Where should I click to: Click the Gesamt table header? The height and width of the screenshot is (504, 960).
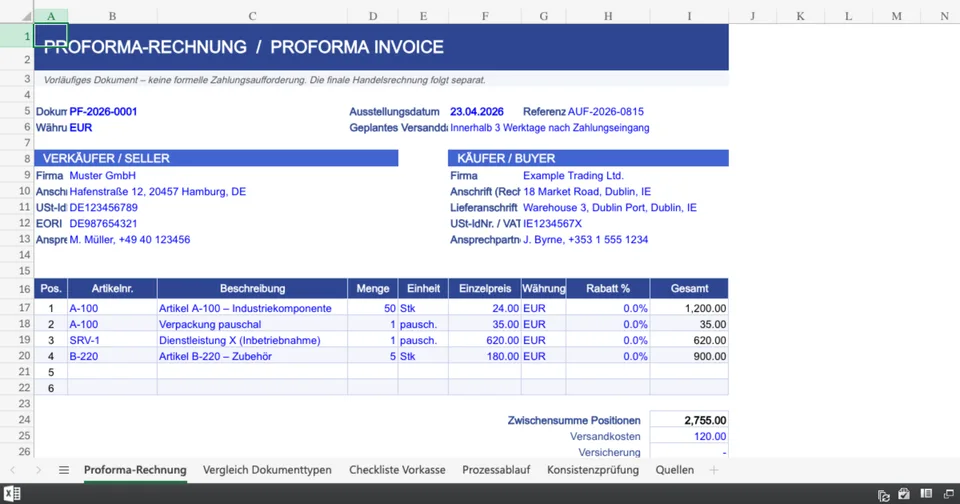(689, 288)
